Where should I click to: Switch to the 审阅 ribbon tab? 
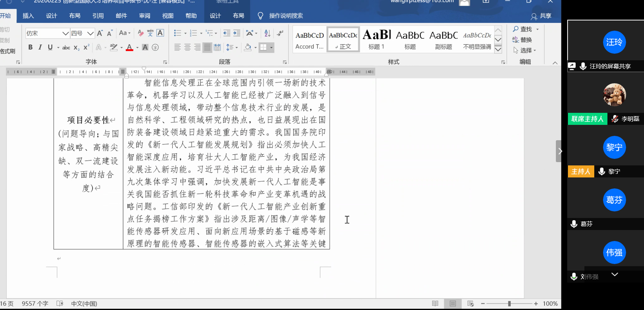click(x=144, y=16)
